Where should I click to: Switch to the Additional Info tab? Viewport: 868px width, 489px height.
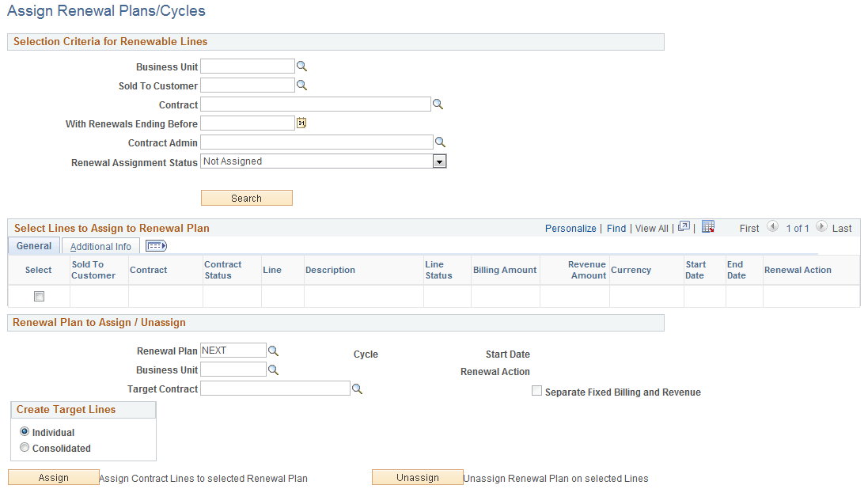pos(100,245)
